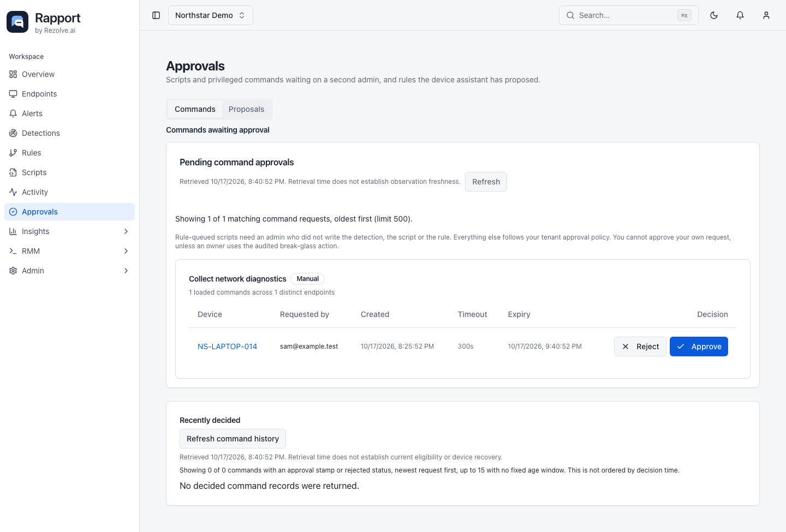Image resolution: width=786 pixels, height=532 pixels.
Task: Click the Rapport logo icon
Action: [x=17, y=22]
